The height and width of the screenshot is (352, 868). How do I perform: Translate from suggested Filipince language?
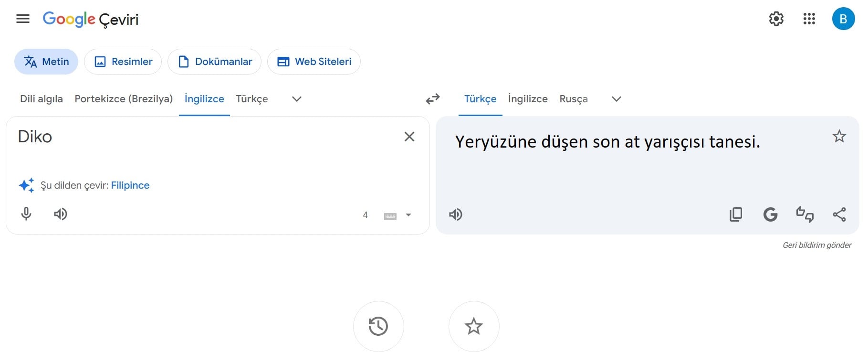pos(130,185)
